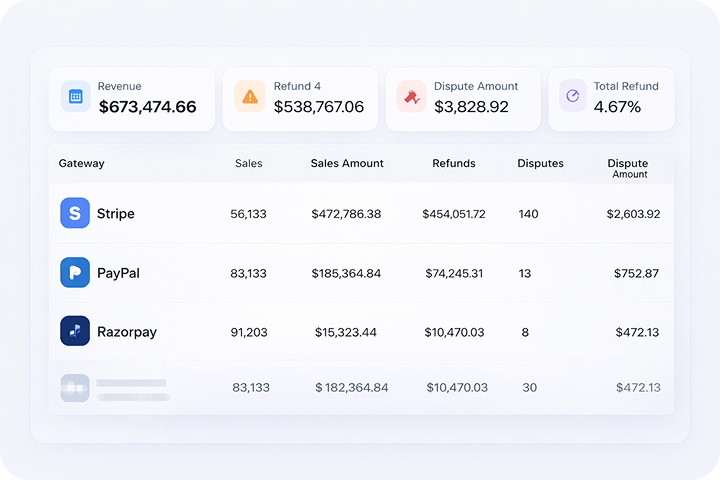Viewport: 720px width, 480px height.
Task: Open the Stripe gateway name
Action: coord(116,214)
